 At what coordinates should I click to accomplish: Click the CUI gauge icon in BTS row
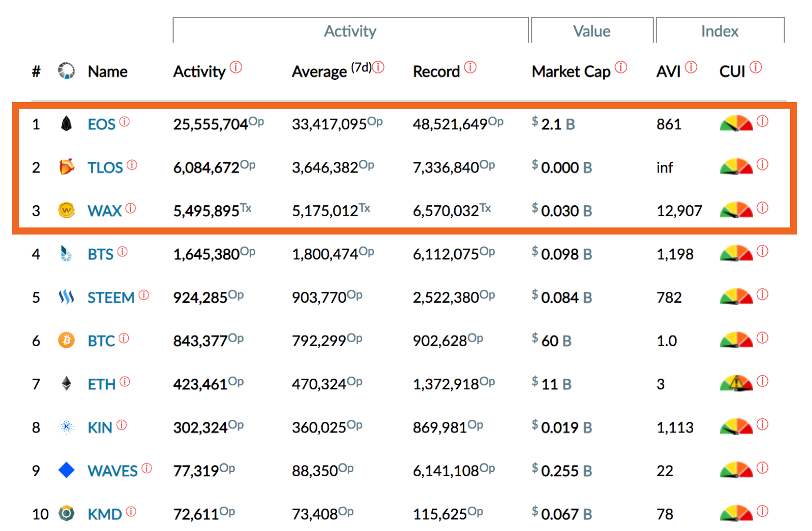[736, 253]
